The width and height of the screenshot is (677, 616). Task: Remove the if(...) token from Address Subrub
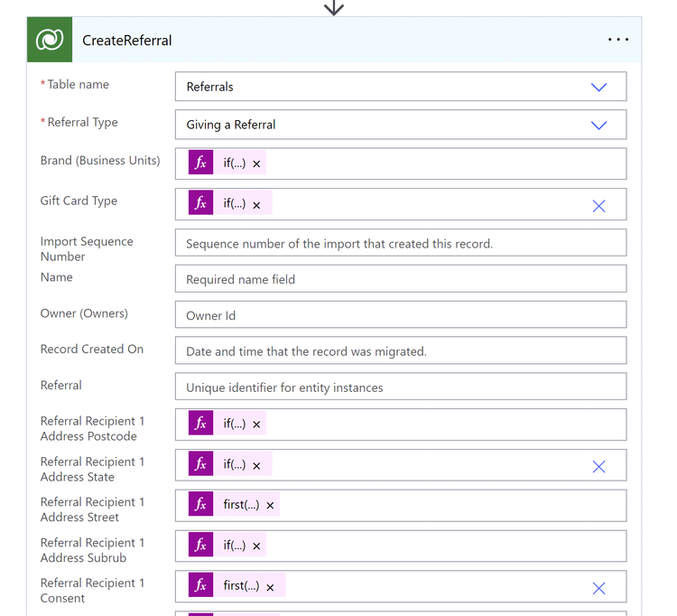256,546
